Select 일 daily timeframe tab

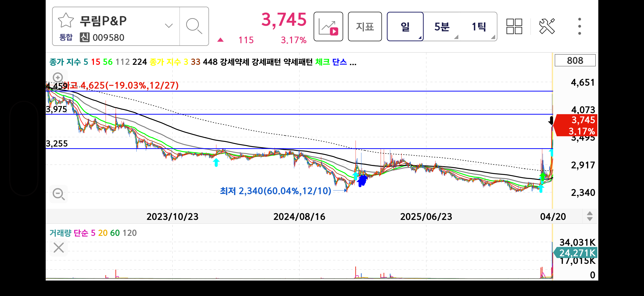(405, 27)
